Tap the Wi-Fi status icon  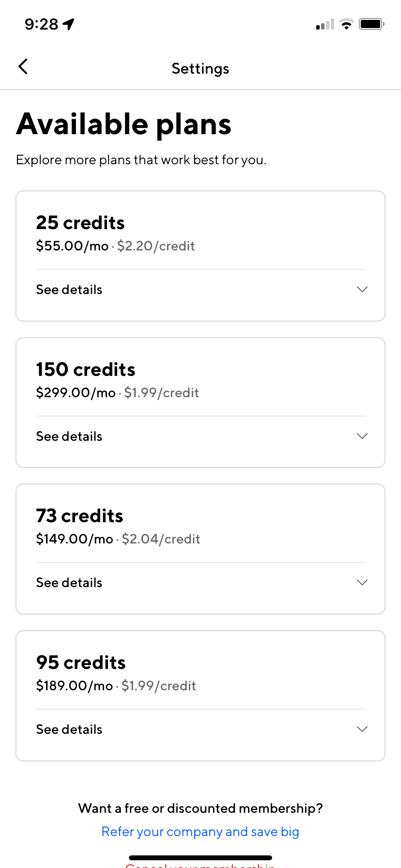(x=346, y=24)
